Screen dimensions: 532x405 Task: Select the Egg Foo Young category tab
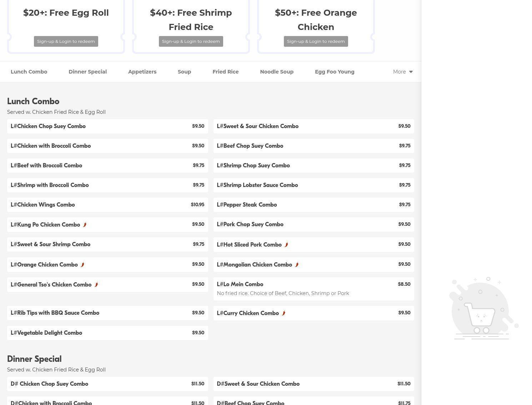pyautogui.click(x=335, y=72)
